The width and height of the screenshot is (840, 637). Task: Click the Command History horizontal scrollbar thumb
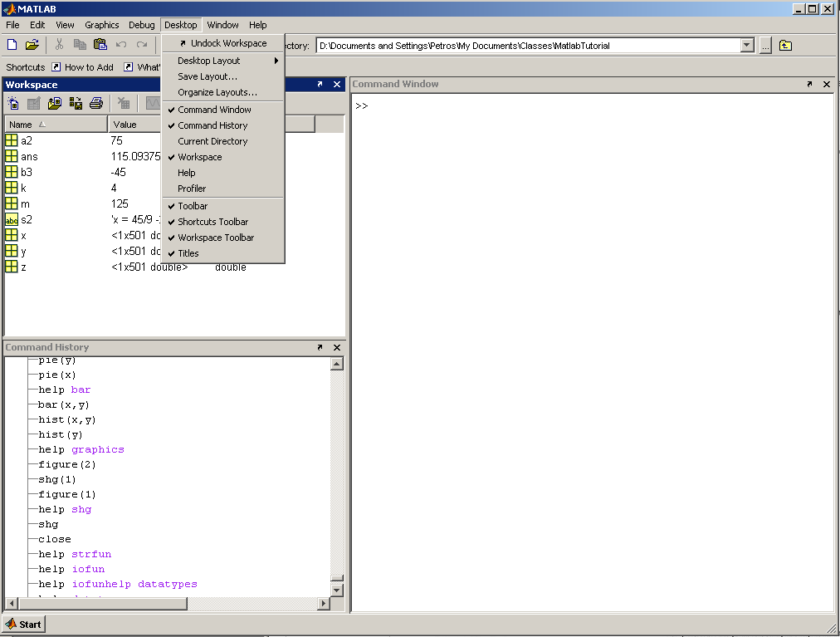tap(103, 603)
